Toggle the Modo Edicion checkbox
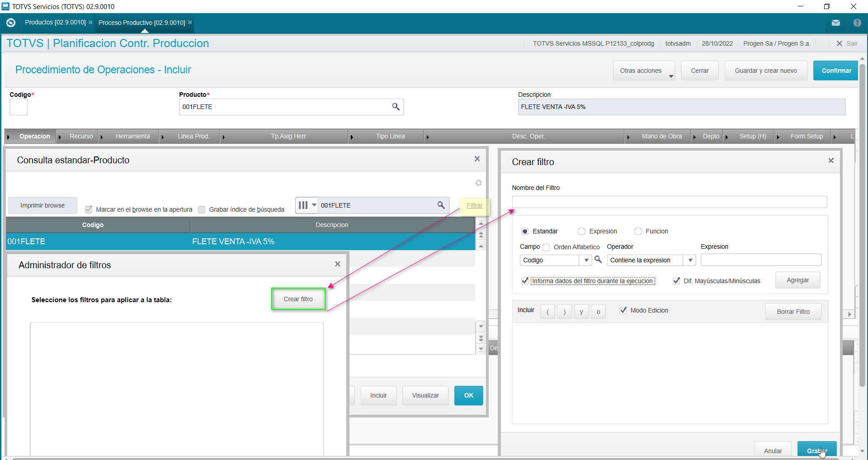 pos(623,310)
